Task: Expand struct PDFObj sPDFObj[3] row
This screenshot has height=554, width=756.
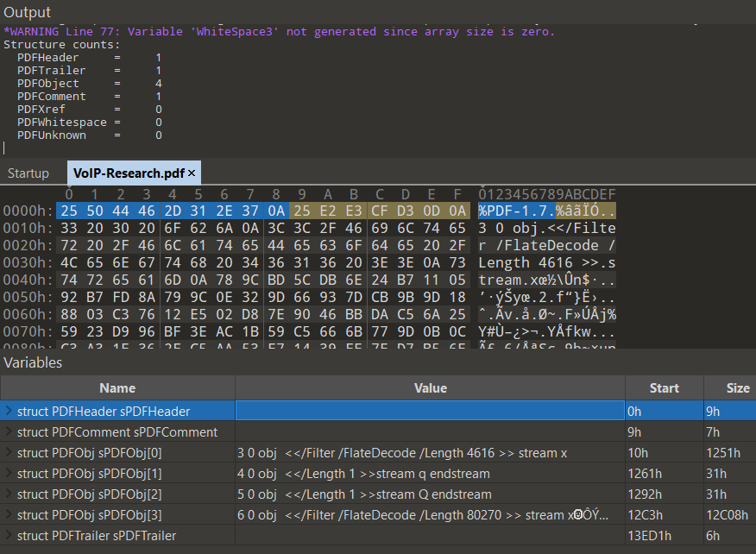Action: pyautogui.click(x=8, y=514)
